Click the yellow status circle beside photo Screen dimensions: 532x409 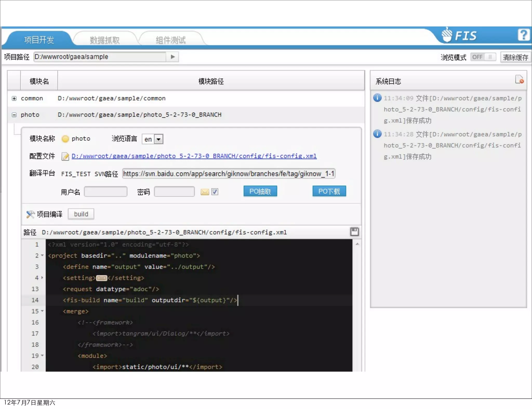(x=65, y=139)
